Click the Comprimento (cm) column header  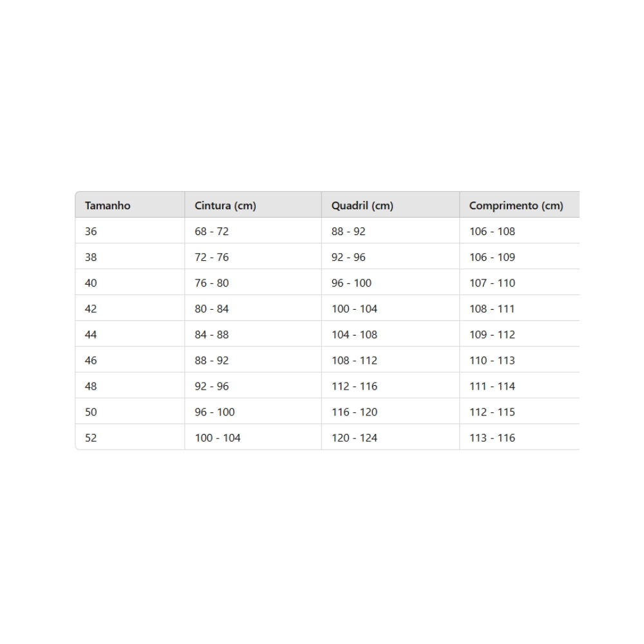click(x=516, y=205)
